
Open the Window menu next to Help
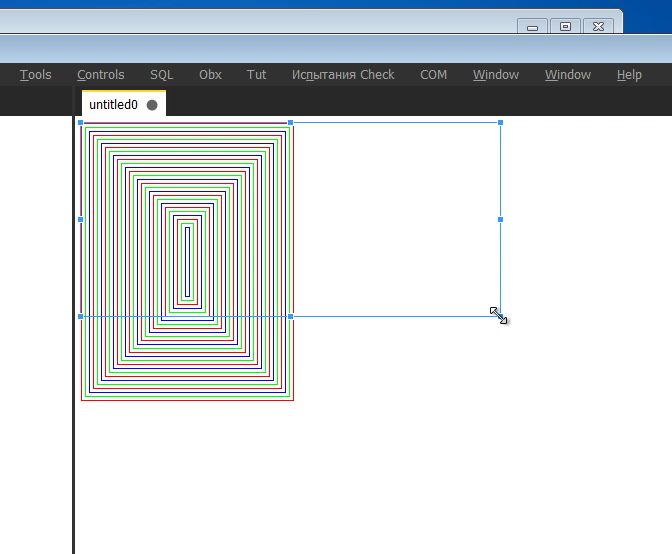[x=567, y=75]
